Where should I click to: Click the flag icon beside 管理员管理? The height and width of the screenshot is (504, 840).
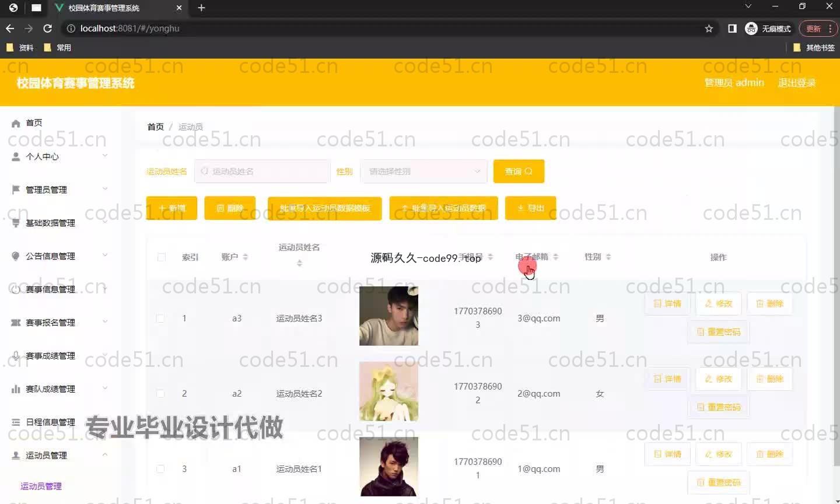tap(16, 190)
